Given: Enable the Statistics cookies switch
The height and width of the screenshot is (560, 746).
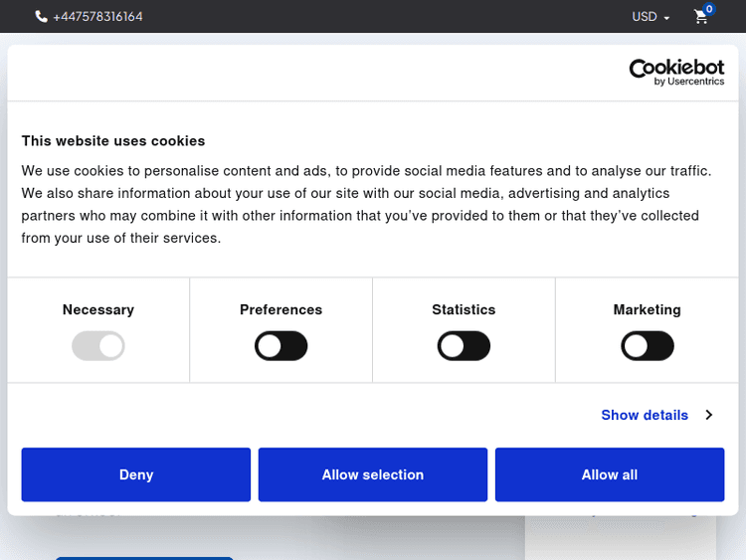Looking at the screenshot, I should (464, 346).
